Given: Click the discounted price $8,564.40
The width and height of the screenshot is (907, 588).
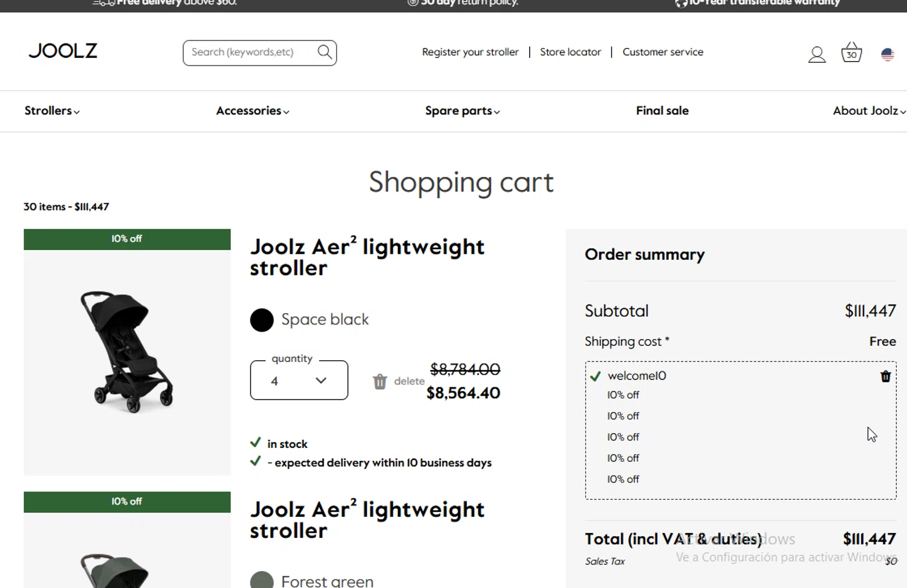Looking at the screenshot, I should 463,393.
